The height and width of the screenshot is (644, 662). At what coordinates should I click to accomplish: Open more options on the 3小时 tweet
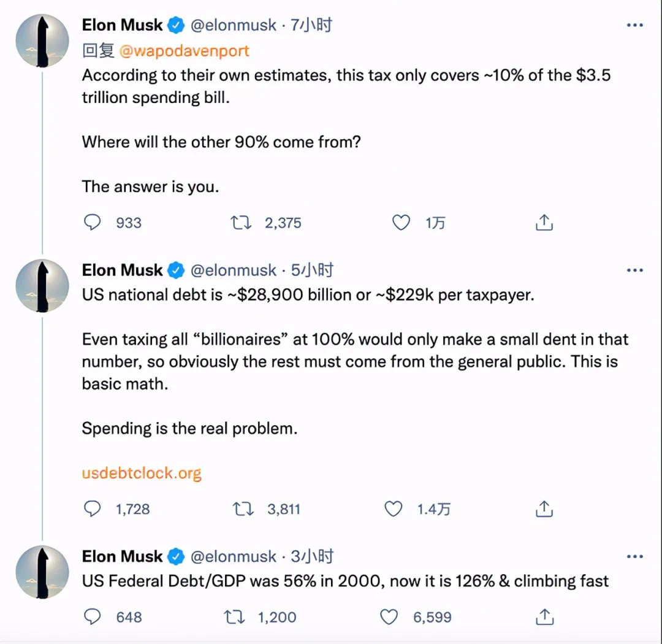(634, 556)
